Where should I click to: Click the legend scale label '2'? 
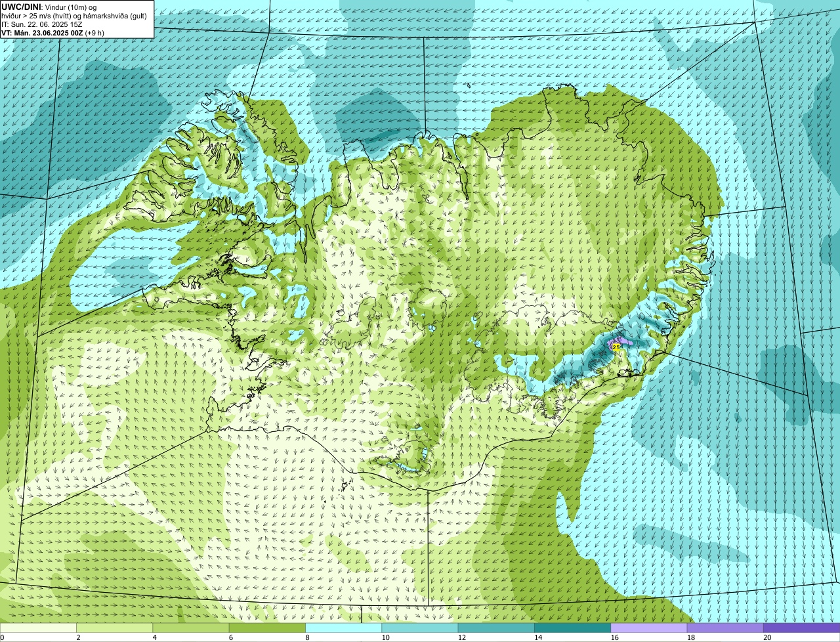pyautogui.click(x=78, y=637)
